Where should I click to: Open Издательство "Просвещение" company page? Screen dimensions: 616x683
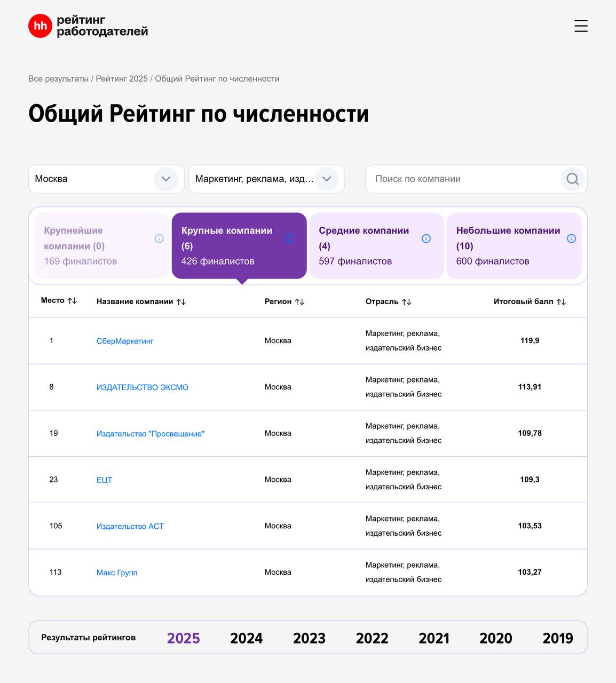click(x=151, y=434)
